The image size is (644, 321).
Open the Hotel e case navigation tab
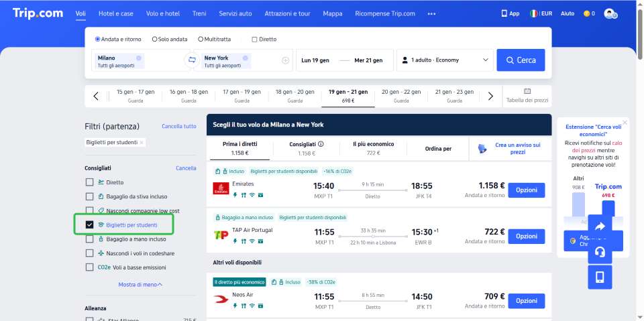(x=116, y=13)
